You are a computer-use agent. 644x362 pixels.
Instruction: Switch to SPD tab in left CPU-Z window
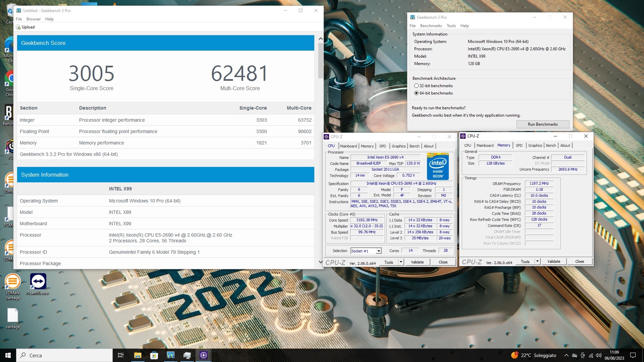tap(382, 146)
